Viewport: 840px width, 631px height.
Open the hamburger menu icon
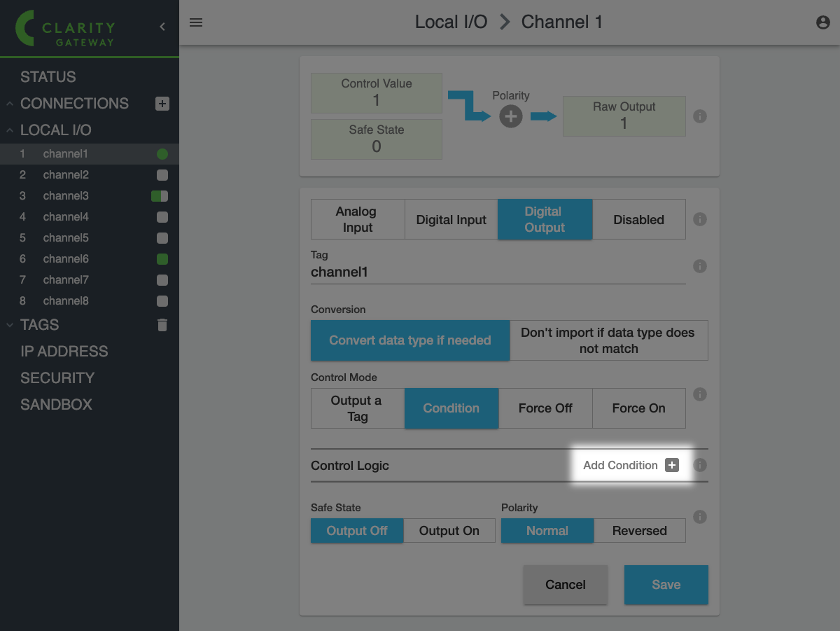196,22
